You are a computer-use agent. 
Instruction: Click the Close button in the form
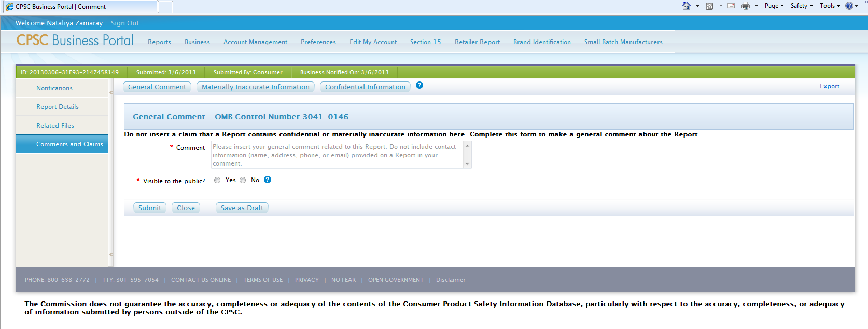186,208
